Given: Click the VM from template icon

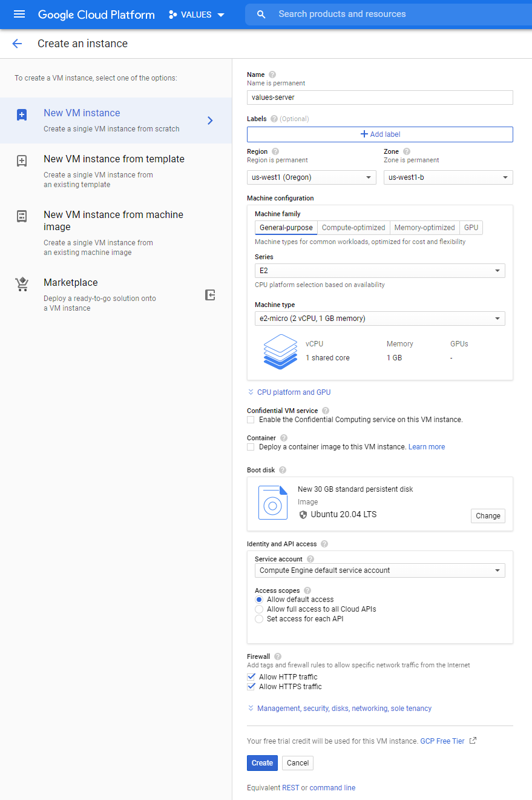Looking at the screenshot, I should pos(22,161).
